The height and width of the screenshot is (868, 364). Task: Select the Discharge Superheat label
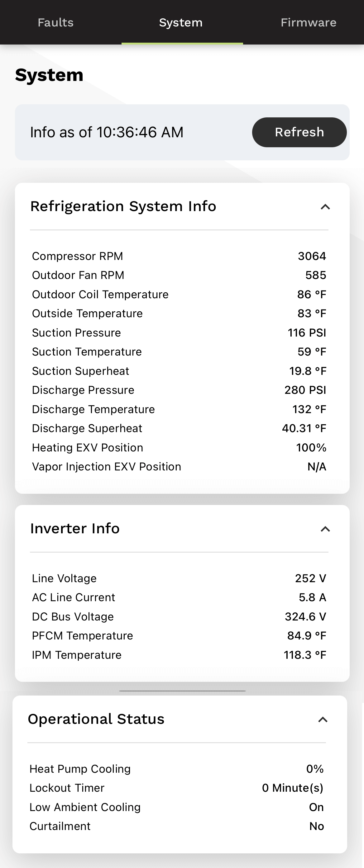(x=87, y=428)
